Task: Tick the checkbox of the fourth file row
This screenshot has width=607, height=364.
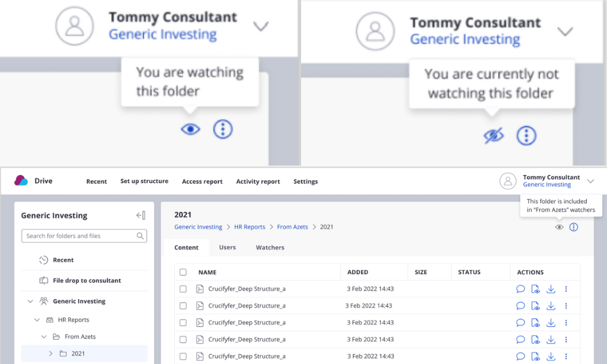Action: 183,340
